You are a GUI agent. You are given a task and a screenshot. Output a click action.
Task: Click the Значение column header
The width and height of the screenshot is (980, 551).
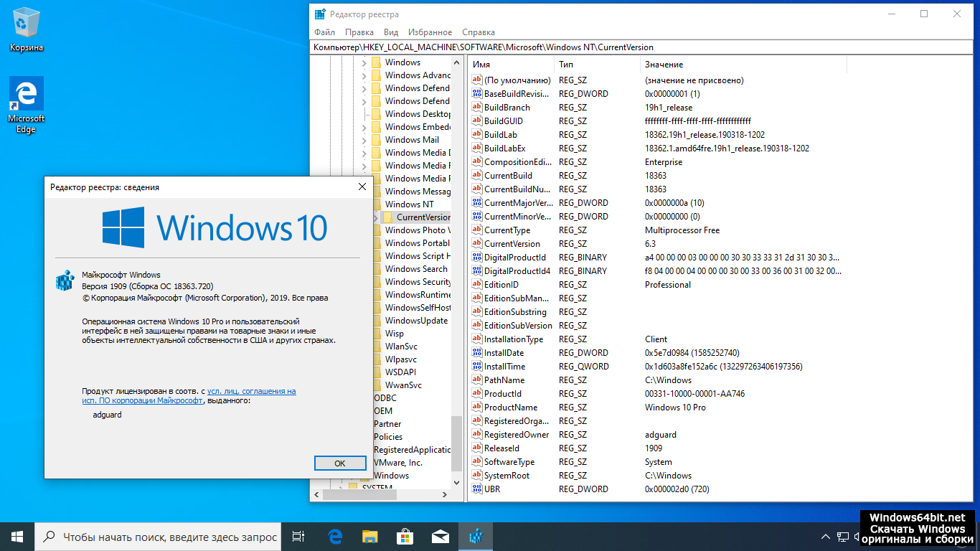(664, 65)
